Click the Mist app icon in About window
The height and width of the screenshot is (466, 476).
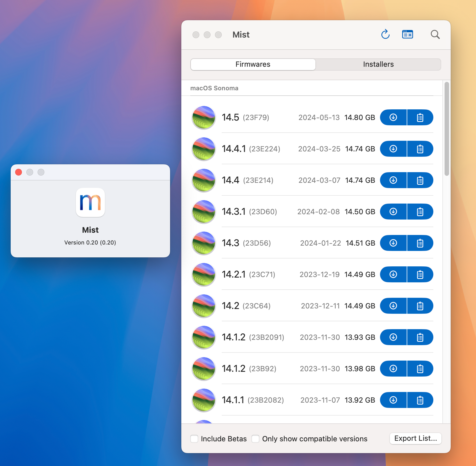coord(90,202)
